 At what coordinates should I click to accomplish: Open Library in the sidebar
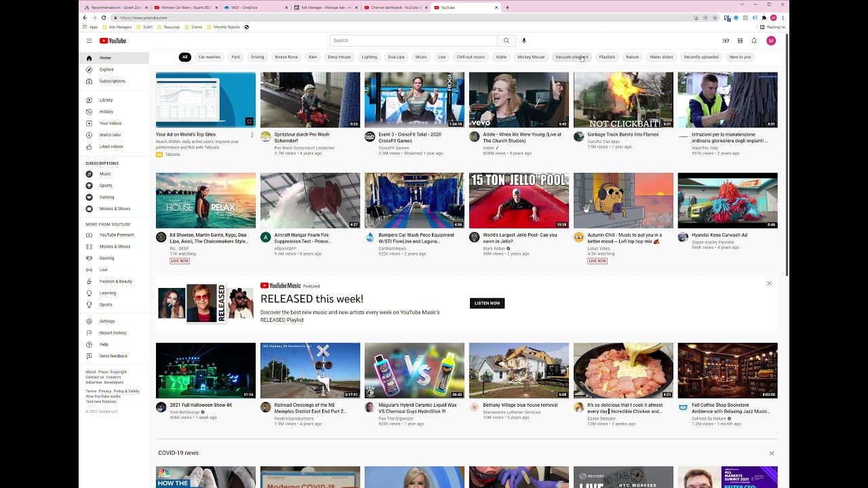coord(114,100)
